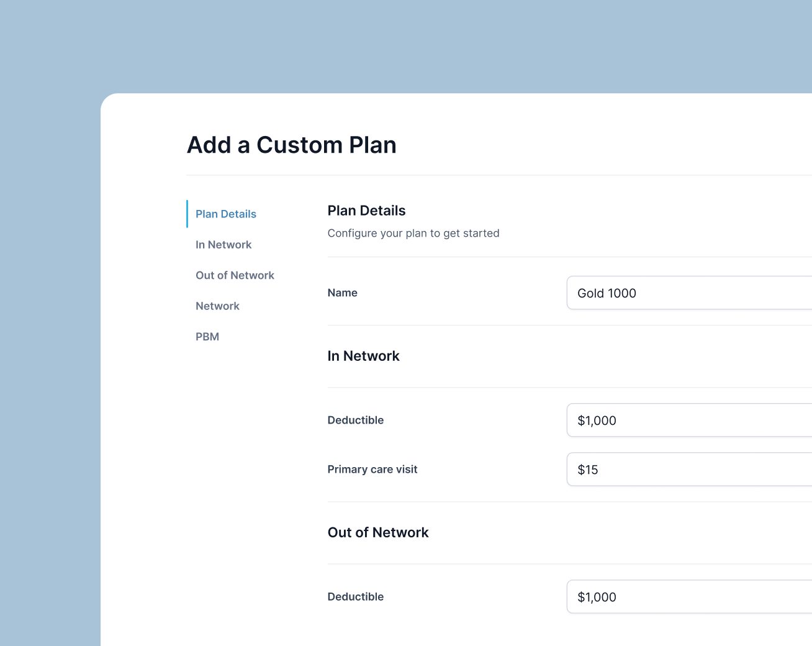Click the Deductible label under In Network
Image resolution: width=812 pixels, height=646 pixels.
click(356, 420)
